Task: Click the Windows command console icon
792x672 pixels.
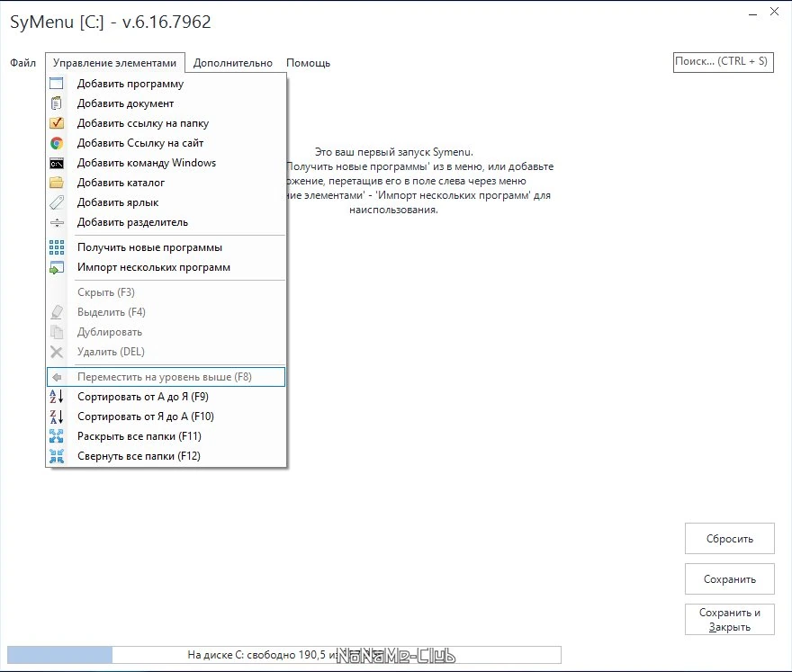Action: (57, 163)
